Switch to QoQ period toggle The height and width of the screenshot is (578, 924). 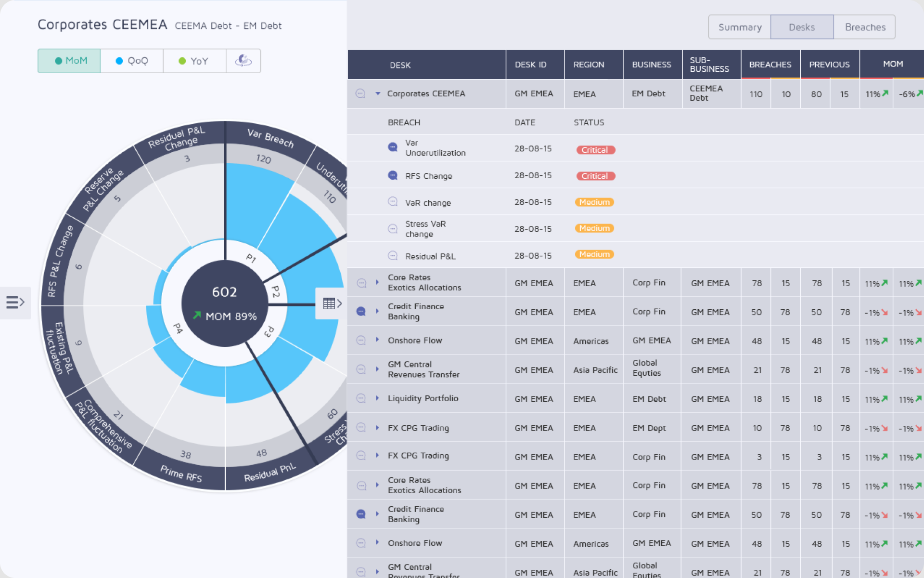(132, 61)
